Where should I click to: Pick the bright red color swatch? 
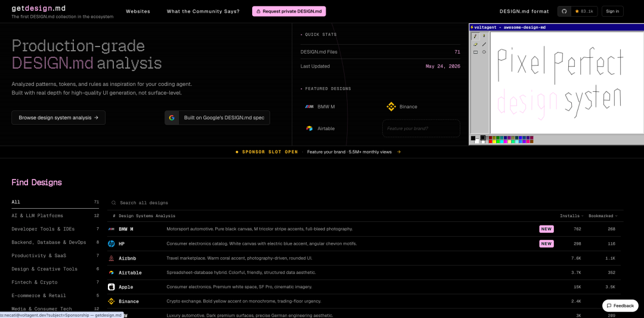[x=490, y=142]
